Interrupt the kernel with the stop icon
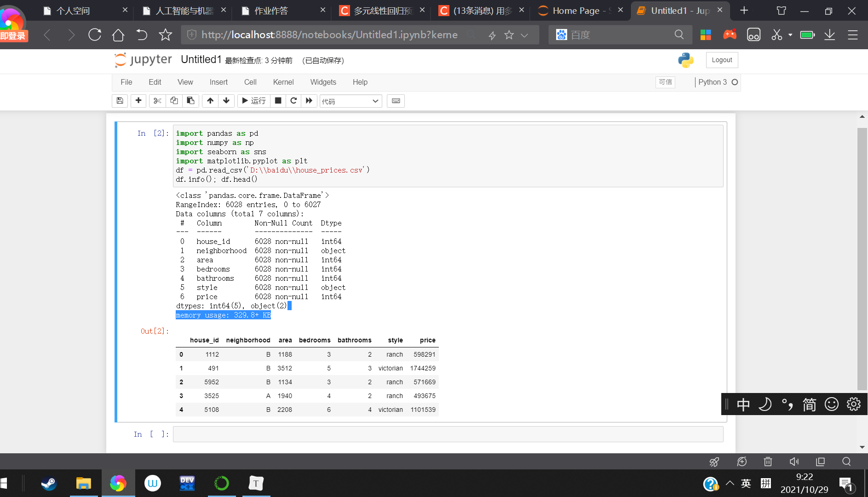Image resolution: width=868 pixels, height=497 pixels. [278, 101]
